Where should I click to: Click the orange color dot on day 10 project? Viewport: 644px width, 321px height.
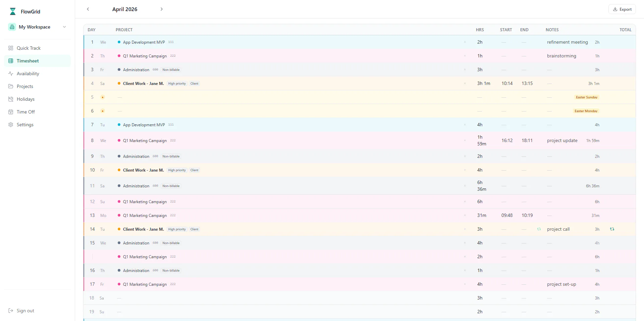pyautogui.click(x=119, y=170)
